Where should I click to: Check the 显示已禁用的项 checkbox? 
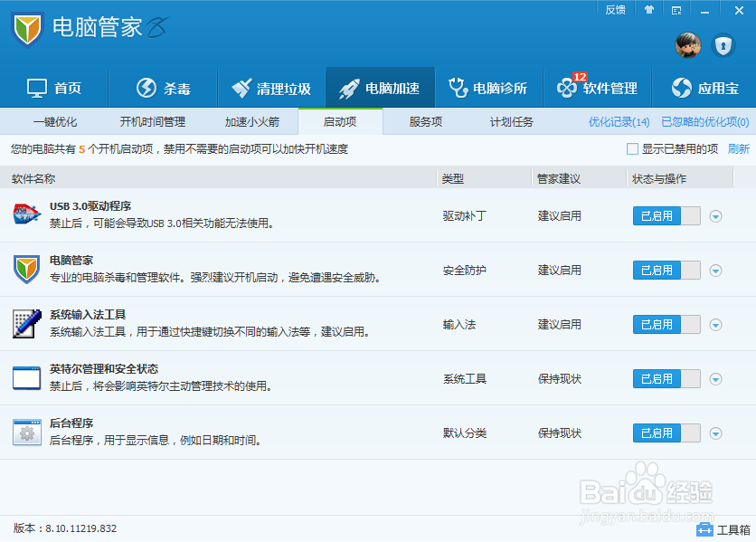coord(632,148)
